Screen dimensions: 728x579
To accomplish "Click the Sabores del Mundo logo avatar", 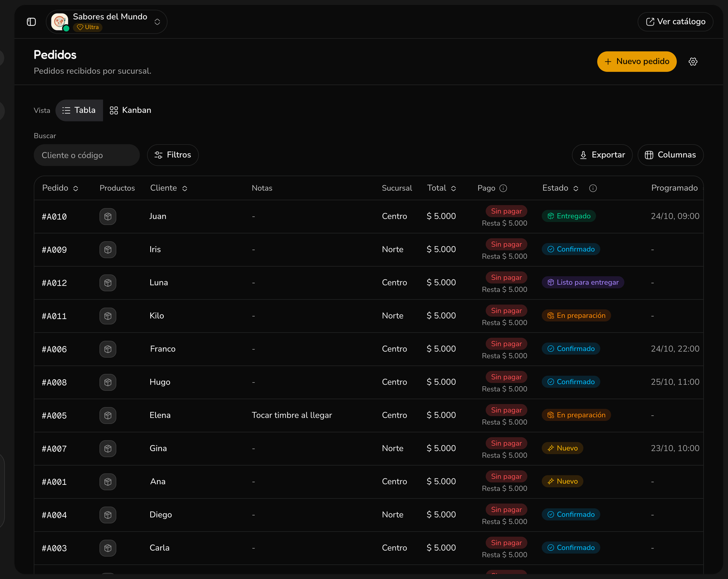I will point(60,21).
